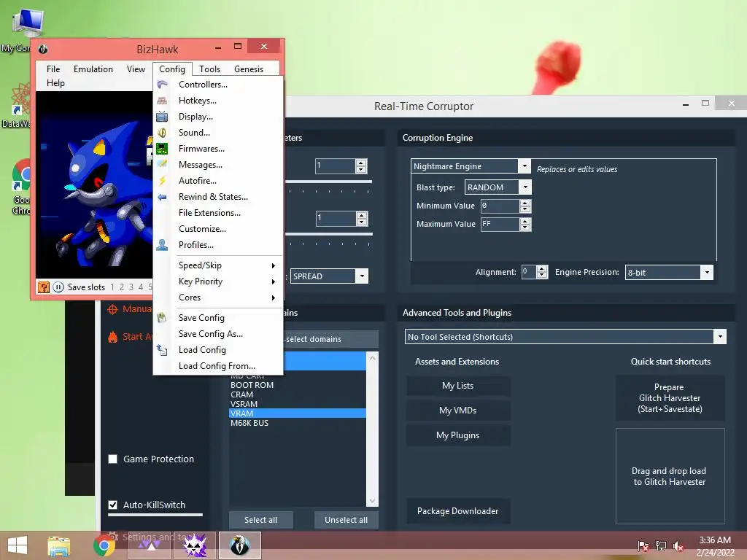747x560 pixels.
Task: Click the Profiles user icon
Action: coord(162,245)
